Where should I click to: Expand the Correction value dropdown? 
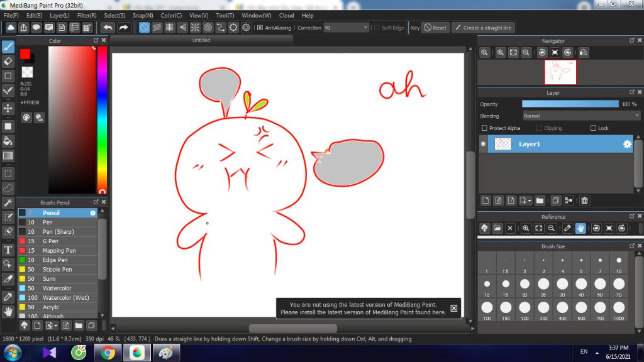click(x=366, y=28)
